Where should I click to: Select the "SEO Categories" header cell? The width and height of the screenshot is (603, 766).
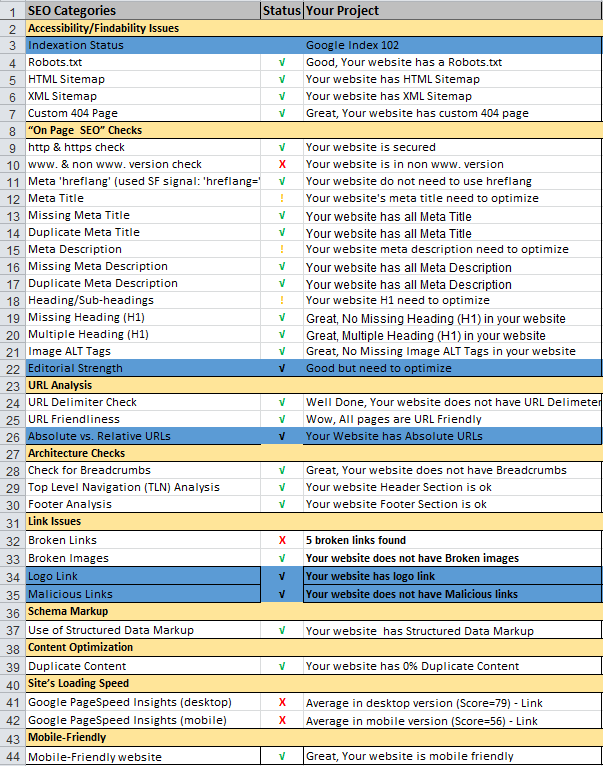click(x=140, y=10)
